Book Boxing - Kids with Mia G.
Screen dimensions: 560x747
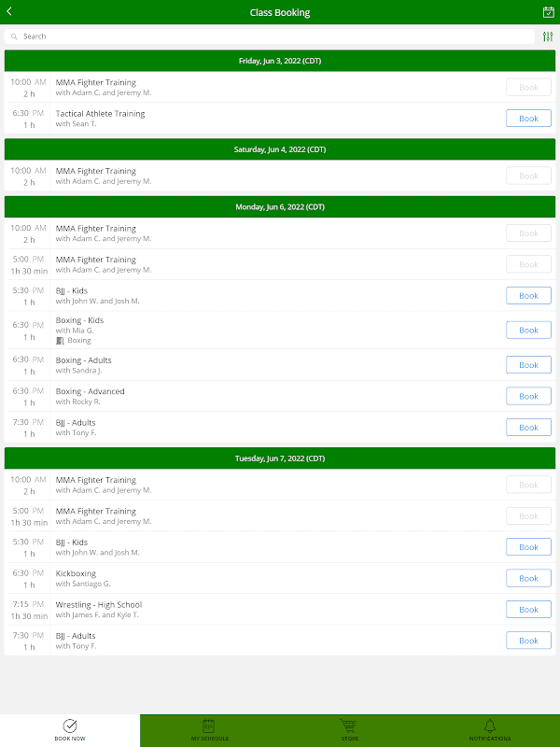click(x=528, y=330)
